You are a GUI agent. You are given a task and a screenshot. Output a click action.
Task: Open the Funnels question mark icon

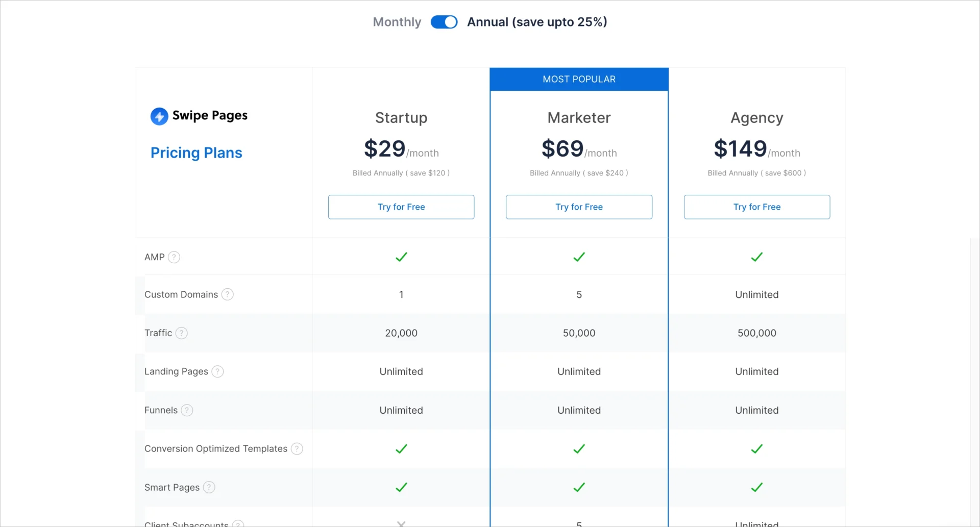click(187, 410)
